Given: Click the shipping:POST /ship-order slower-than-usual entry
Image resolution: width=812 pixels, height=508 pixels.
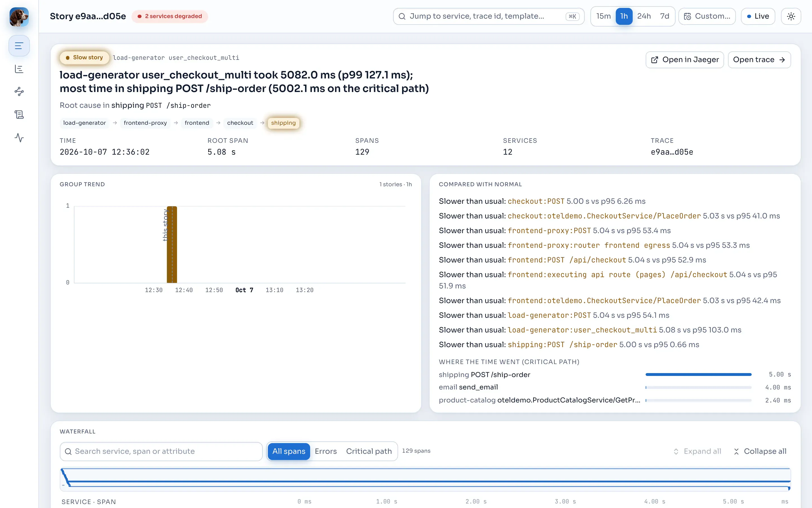Looking at the screenshot, I should pyautogui.click(x=569, y=345).
